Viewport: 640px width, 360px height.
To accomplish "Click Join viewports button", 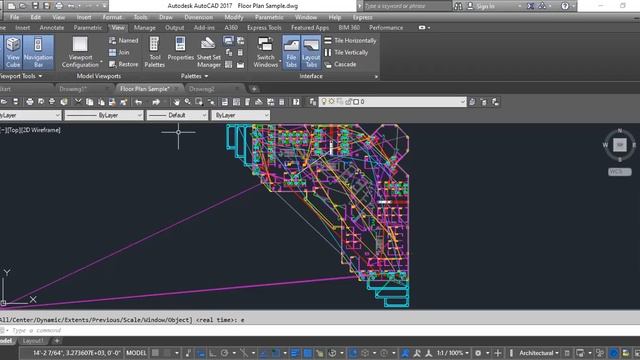I will coord(119,52).
